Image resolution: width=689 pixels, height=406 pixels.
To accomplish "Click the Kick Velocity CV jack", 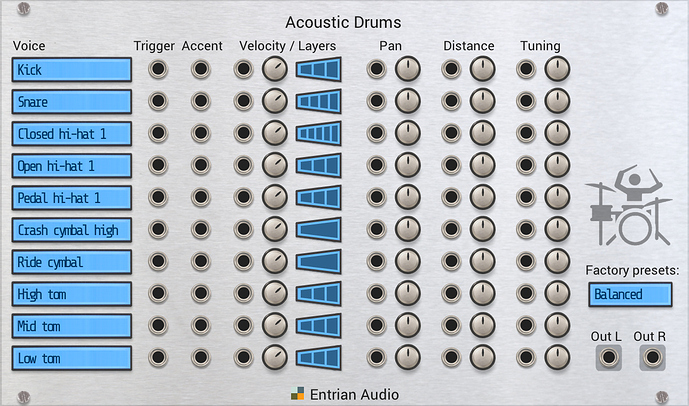I will (x=243, y=69).
